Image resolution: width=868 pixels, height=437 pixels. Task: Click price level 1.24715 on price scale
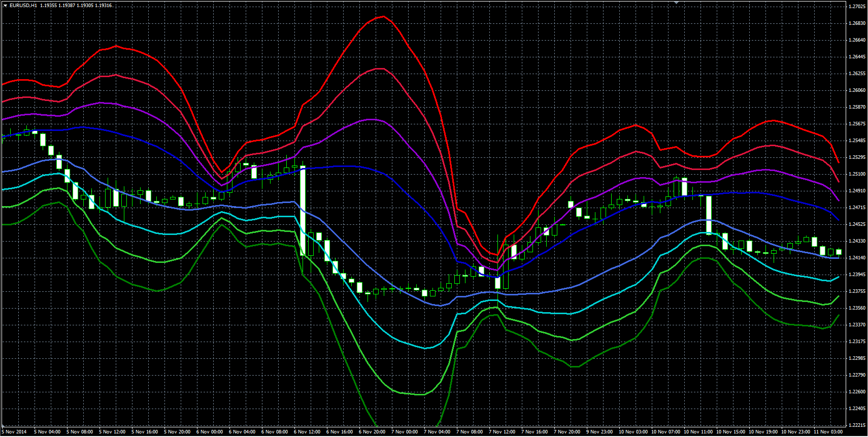857,208
